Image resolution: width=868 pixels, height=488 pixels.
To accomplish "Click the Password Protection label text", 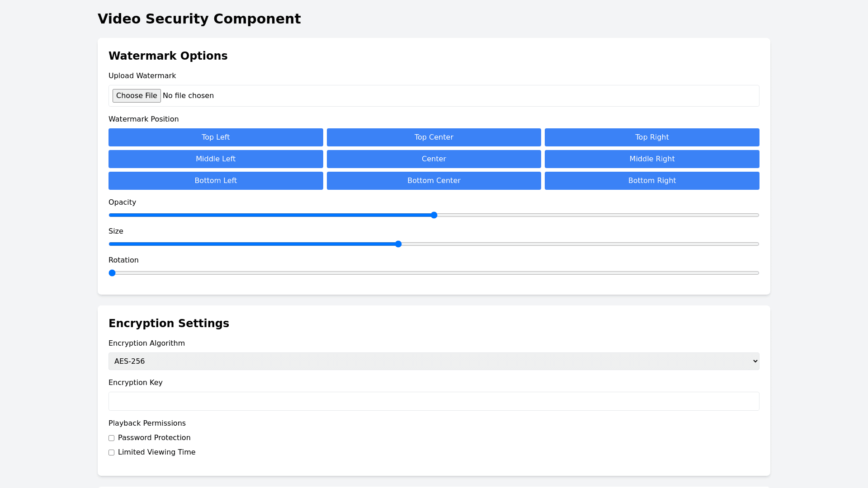I will click(x=154, y=438).
